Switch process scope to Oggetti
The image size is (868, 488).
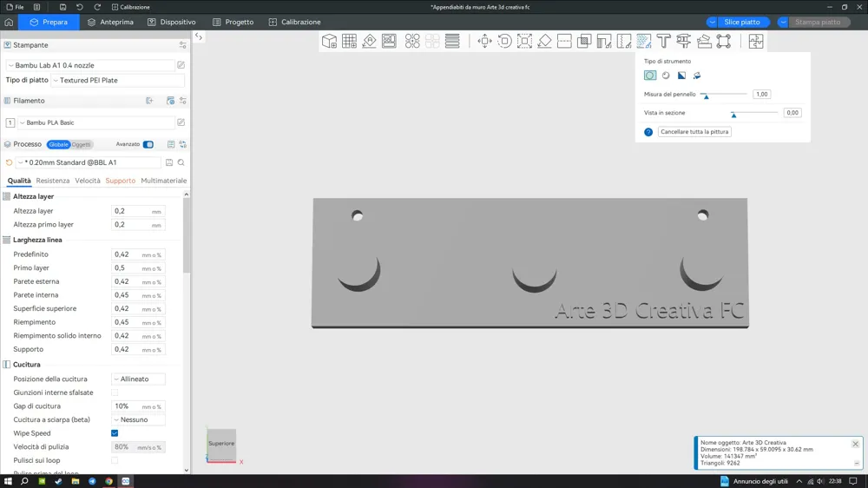pos(82,144)
